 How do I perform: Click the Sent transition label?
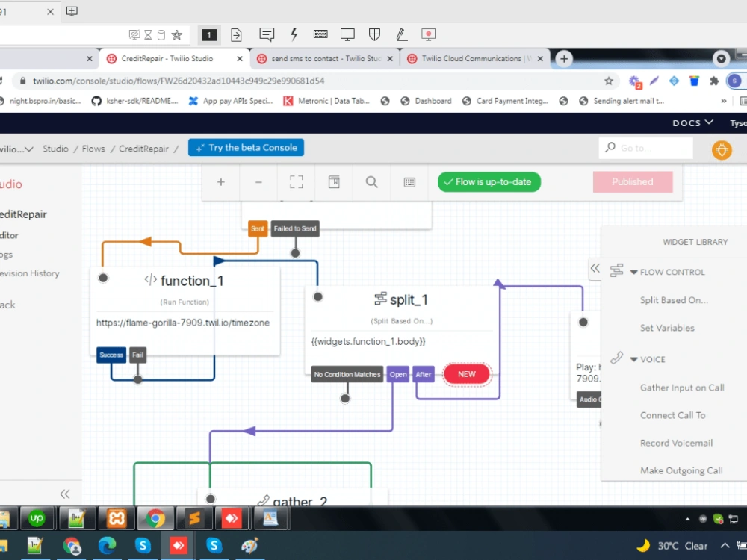(258, 228)
